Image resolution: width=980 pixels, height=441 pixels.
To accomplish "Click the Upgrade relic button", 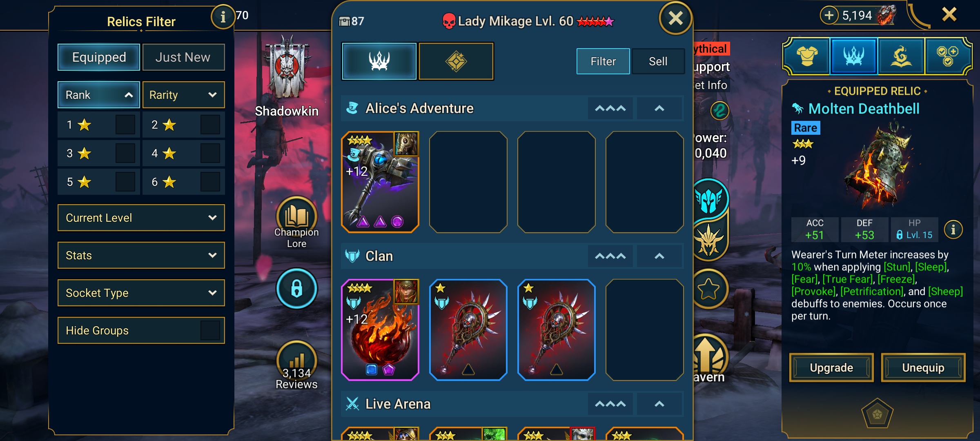I will click(x=831, y=367).
